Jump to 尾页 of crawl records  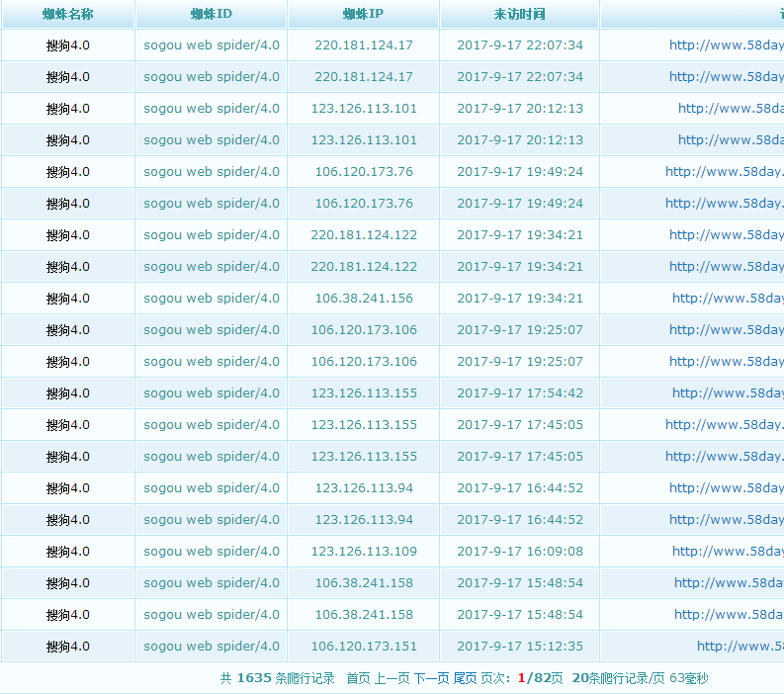(465, 678)
